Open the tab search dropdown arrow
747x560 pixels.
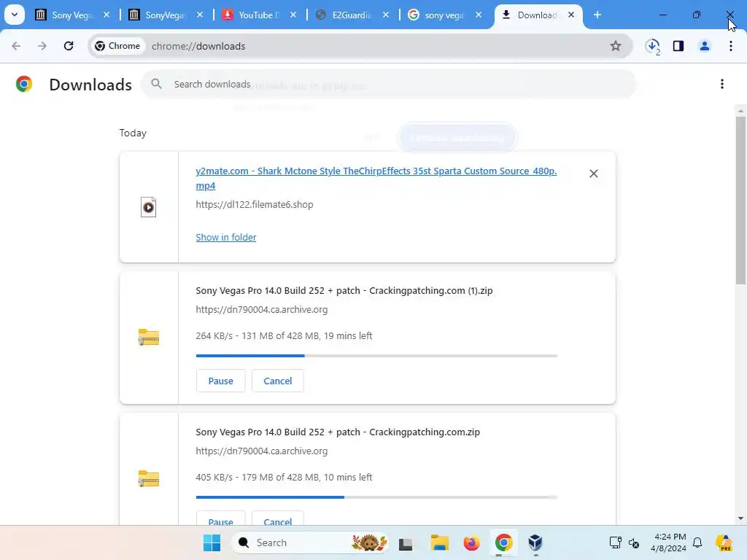[x=15, y=15]
